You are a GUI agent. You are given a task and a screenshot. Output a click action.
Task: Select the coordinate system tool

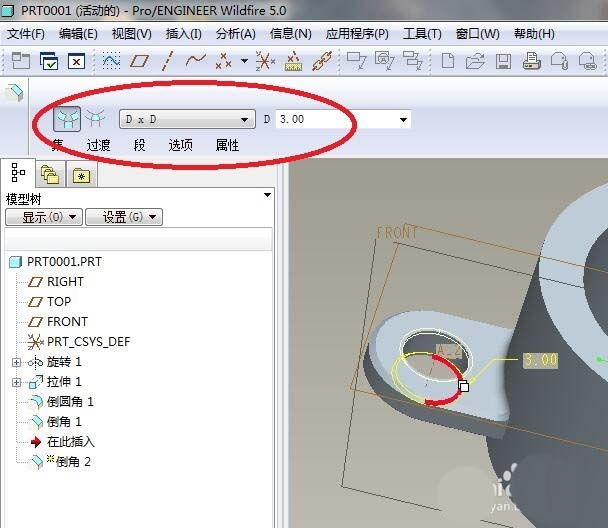click(265, 61)
